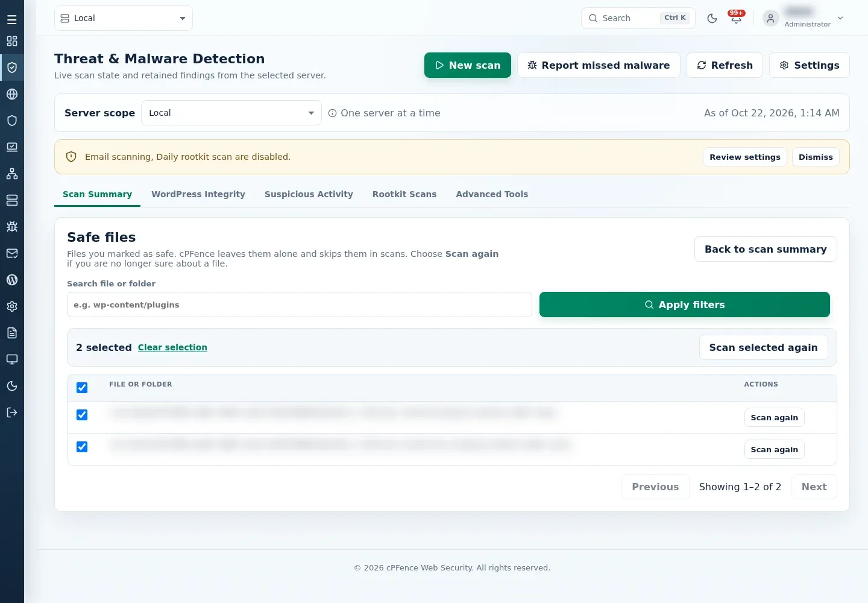Uncheck the second safe file row checkbox
This screenshot has width=868, height=603.
pyautogui.click(x=82, y=447)
